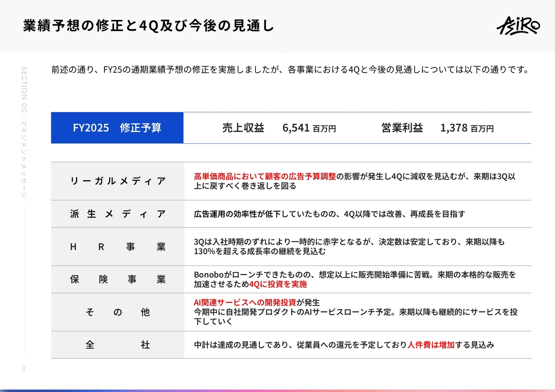Select the 派生メディア row label
This screenshot has height=392, width=555.
[118, 214]
